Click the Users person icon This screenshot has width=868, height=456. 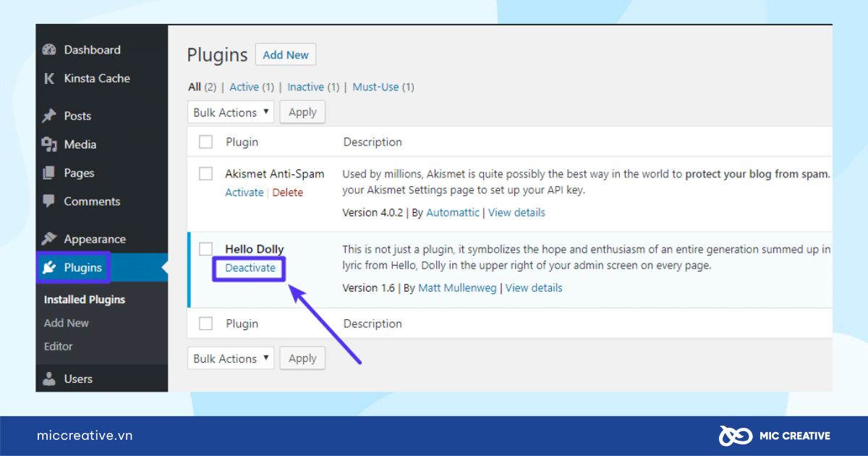pyautogui.click(x=49, y=379)
